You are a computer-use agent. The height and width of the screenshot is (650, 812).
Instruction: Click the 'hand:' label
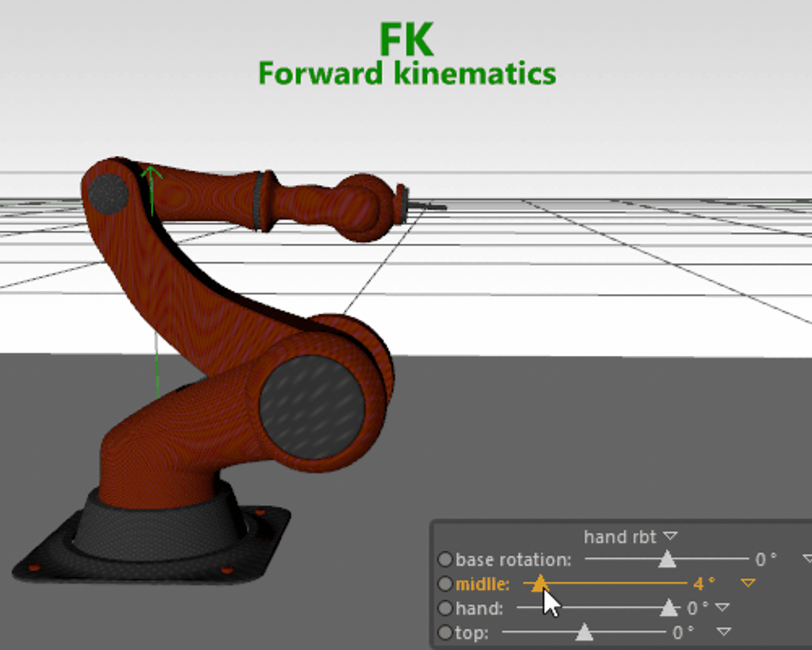pos(479,608)
